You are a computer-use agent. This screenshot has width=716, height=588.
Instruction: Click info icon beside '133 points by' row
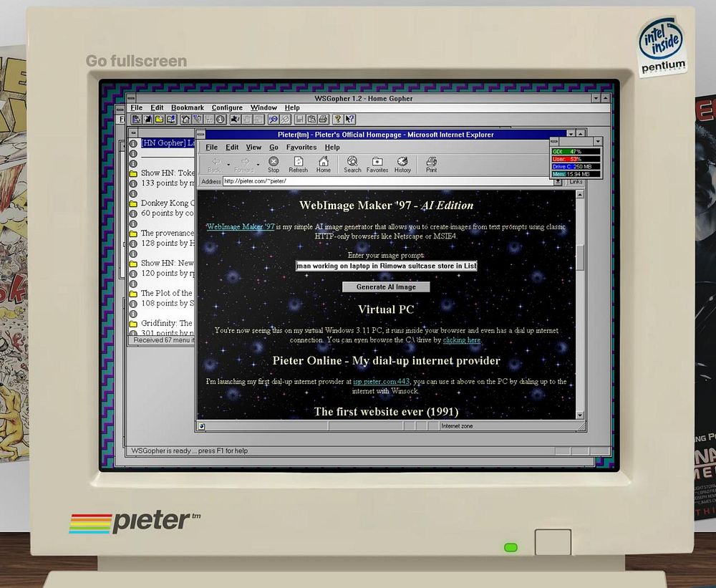pos(133,183)
